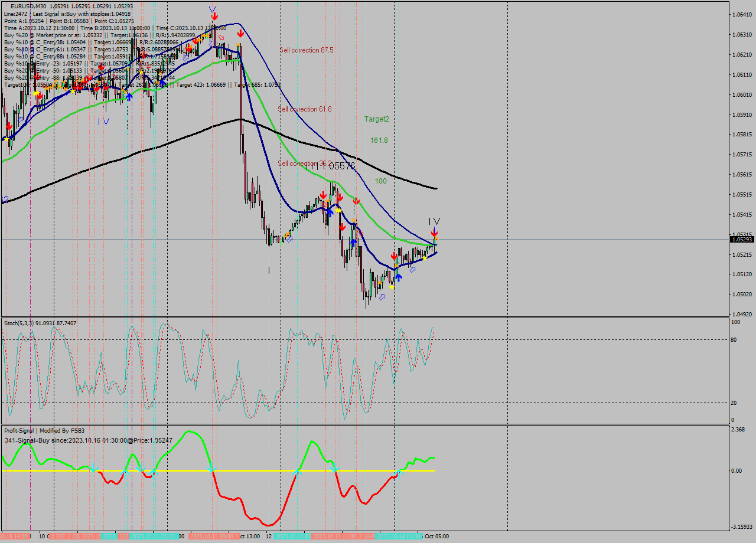Click the yellow star marker on the blue moving average
Viewport: 756px width, 543px height.
coord(425,258)
